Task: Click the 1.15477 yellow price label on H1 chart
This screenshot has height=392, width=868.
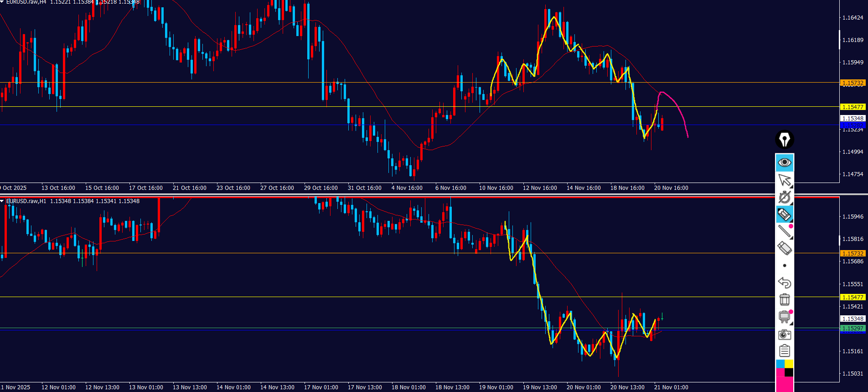Action: (x=852, y=297)
